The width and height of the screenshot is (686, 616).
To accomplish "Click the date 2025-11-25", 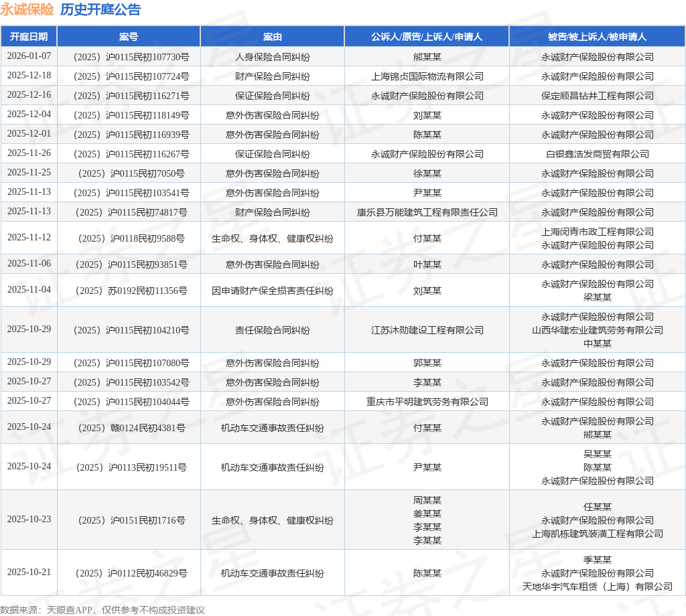I will pyautogui.click(x=29, y=172).
